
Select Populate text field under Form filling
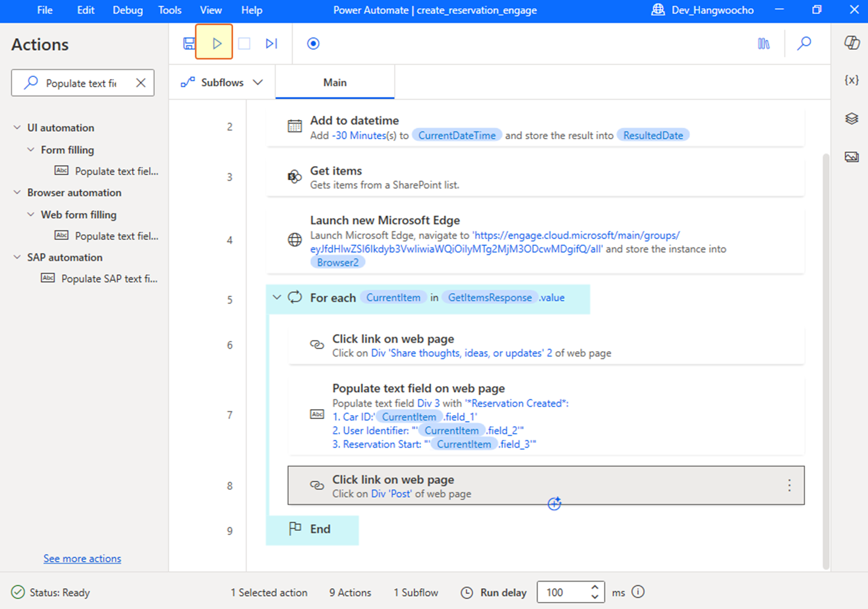[x=106, y=172]
